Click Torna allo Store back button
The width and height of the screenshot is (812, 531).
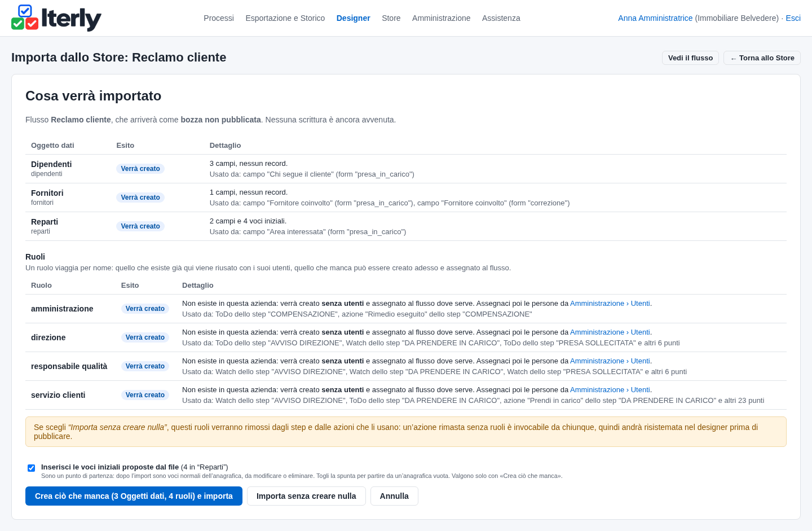(762, 58)
